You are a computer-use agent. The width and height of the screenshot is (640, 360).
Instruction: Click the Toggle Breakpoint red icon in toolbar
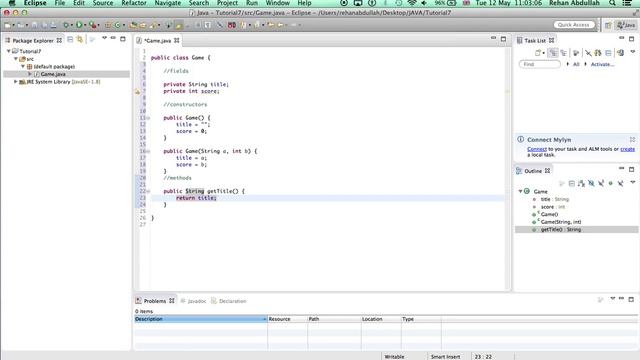[x=232, y=25]
